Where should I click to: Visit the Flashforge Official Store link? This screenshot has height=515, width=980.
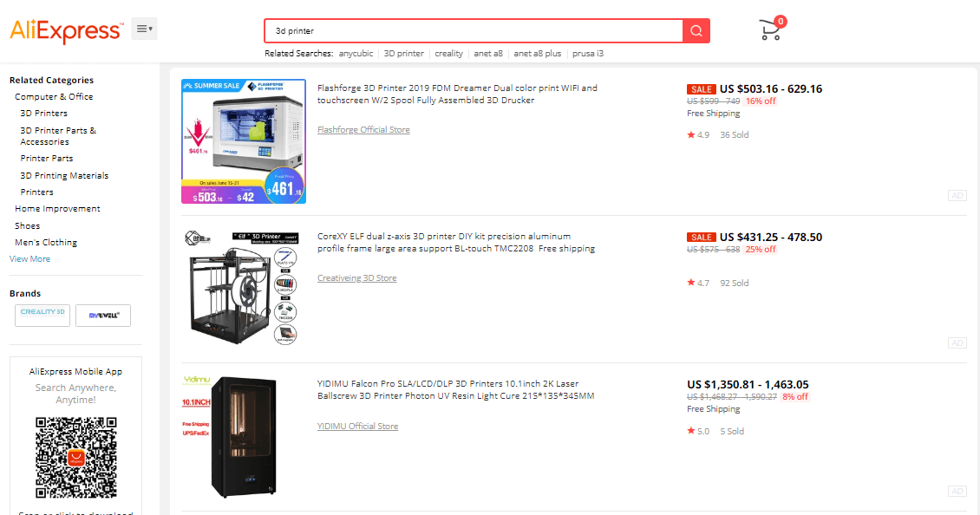click(x=363, y=129)
